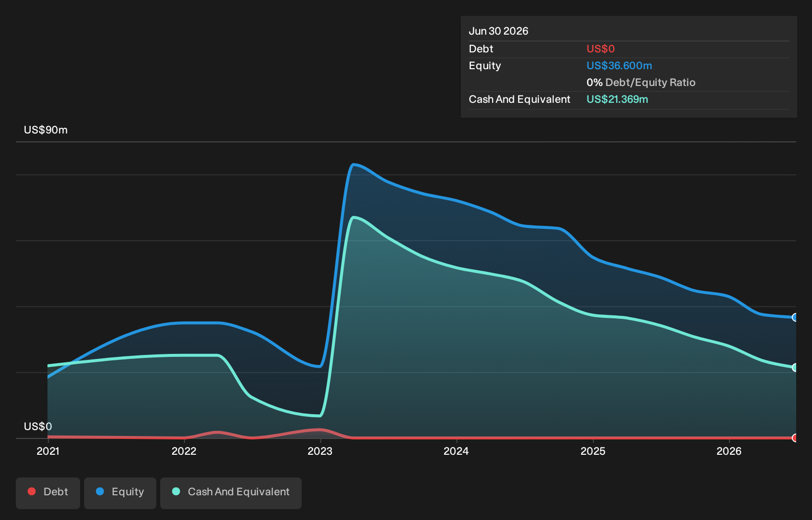Click the US$0 y-axis label
812x520 pixels.
(x=38, y=427)
